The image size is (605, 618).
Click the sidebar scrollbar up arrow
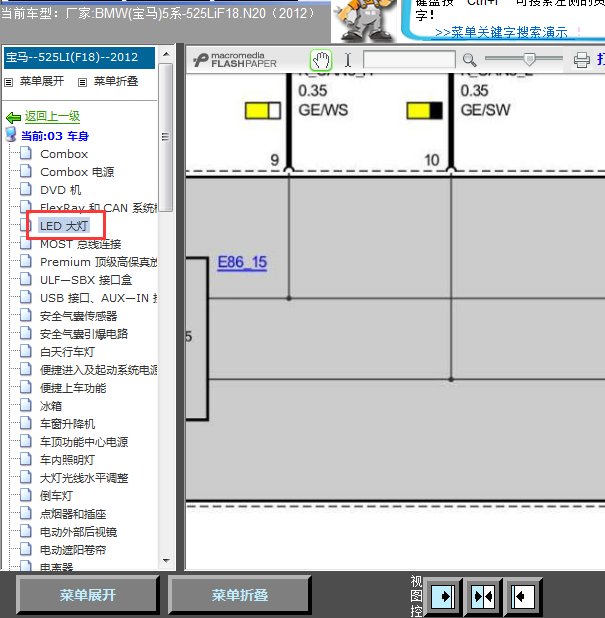click(x=166, y=54)
